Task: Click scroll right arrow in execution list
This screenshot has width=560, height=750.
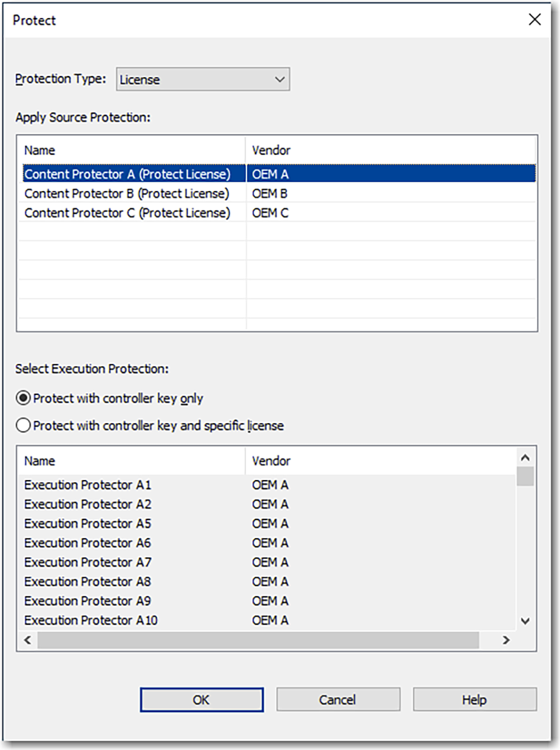Action: click(x=506, y=640)
